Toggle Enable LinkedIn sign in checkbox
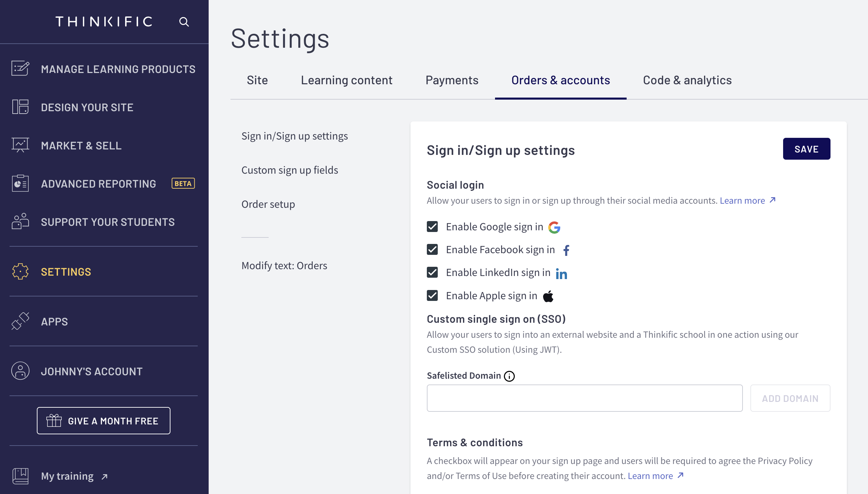This screenshot has width=868, height=494. pos(432,272)
